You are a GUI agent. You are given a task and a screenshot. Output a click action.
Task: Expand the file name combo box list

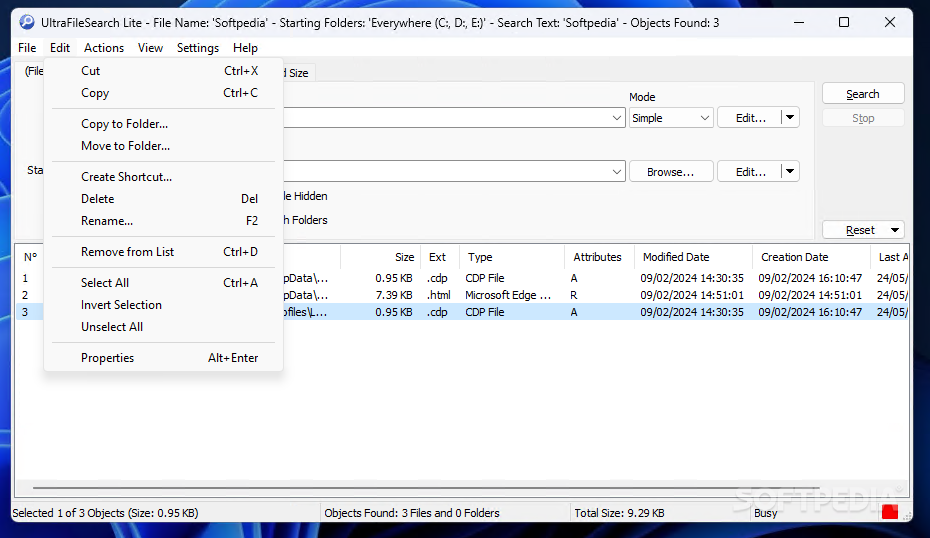click(x=617, y=117)
